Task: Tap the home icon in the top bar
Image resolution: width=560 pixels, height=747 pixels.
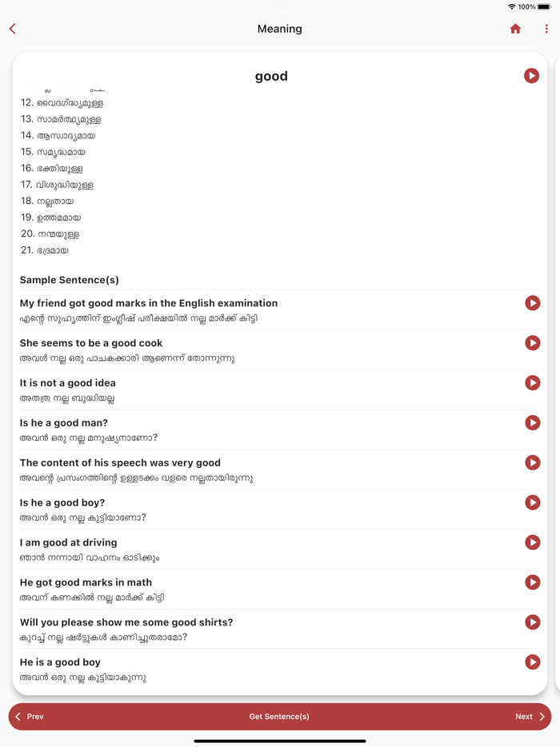Action: pyautogui.click(x=515, y=29)
